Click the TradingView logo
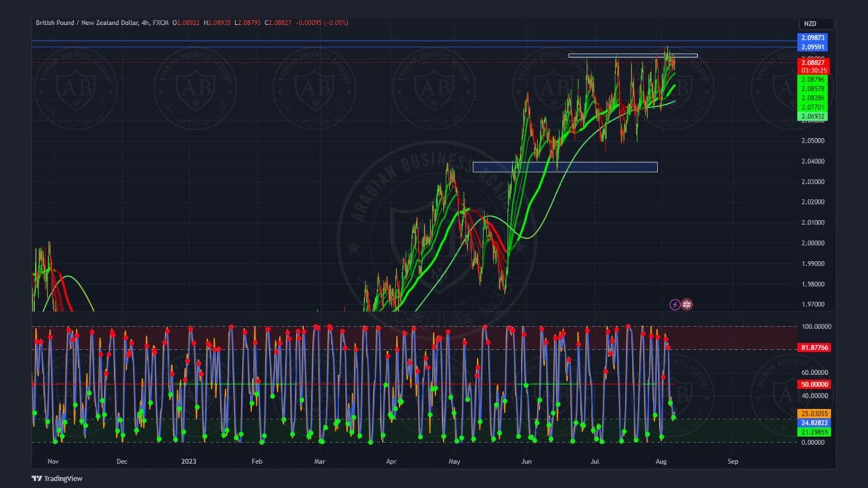The image size is (868, 488). (x=57, y=478)
